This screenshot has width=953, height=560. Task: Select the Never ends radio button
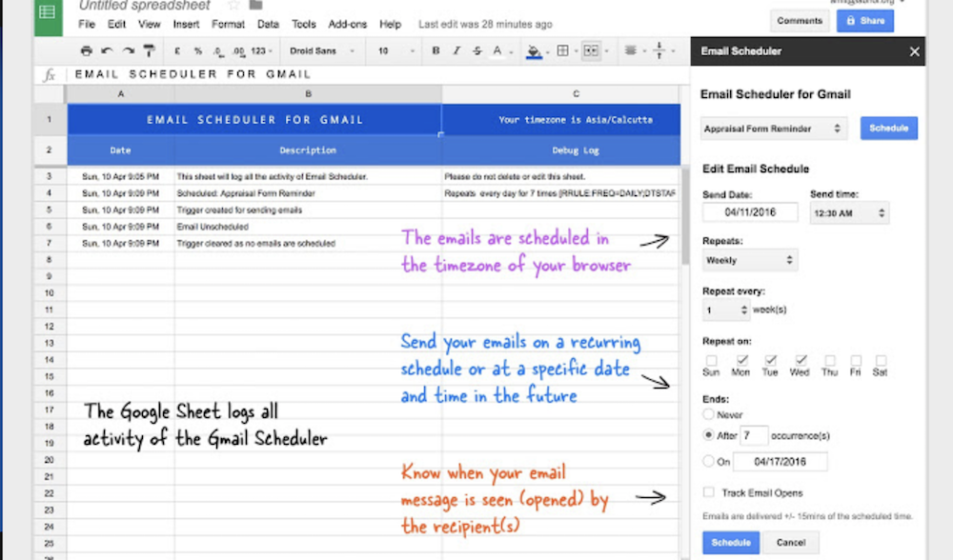[x=708, y=414]
